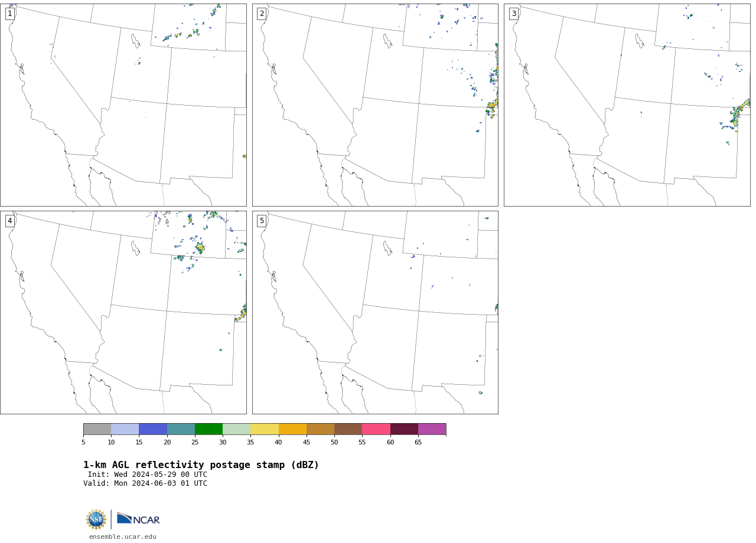756x543 pixels.
Task: Select the orange 40-45 dBZ swatch
Action: [292, 429]
